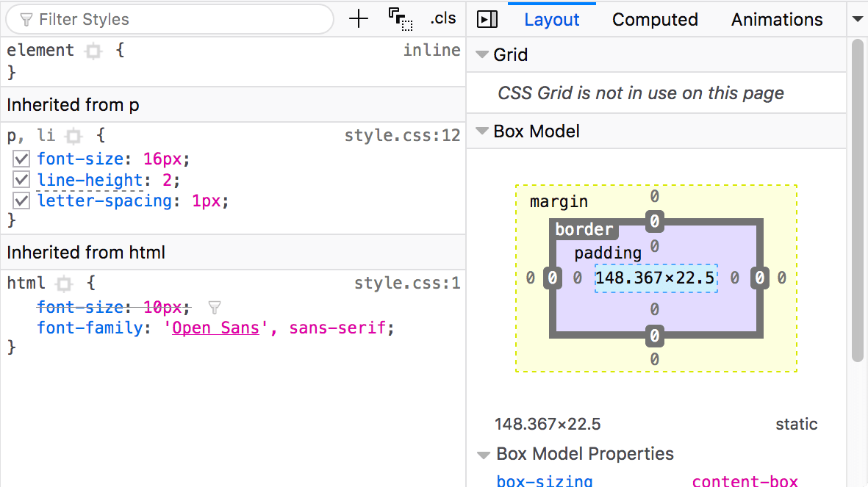This screenshot has height=487, width=868.
Task: Click the highlighter icon beside the element selector
Action: [93, 50]
